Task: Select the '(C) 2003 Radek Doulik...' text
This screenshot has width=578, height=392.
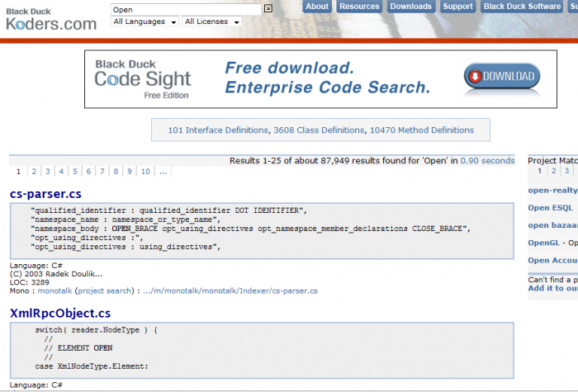Action: pyautogui.click(x=56, y=274)
